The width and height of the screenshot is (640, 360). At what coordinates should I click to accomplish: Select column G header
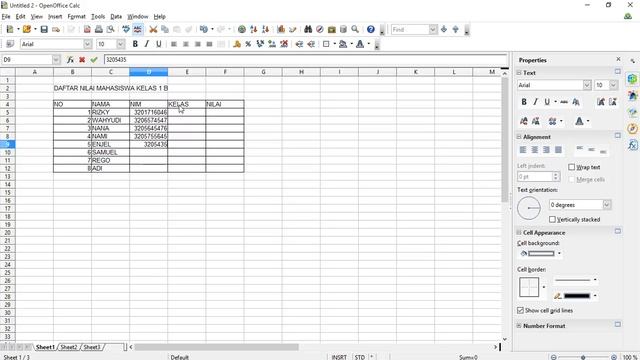263,72
